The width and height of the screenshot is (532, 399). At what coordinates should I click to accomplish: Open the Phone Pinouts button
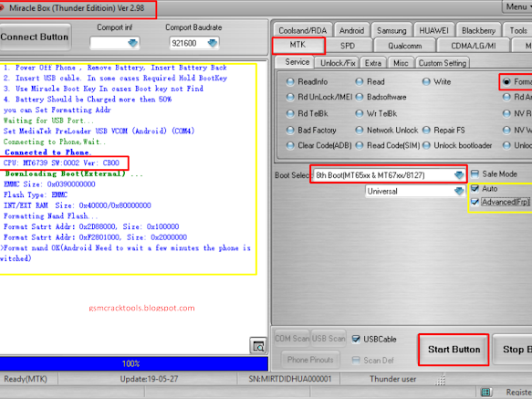coord(310,360)
